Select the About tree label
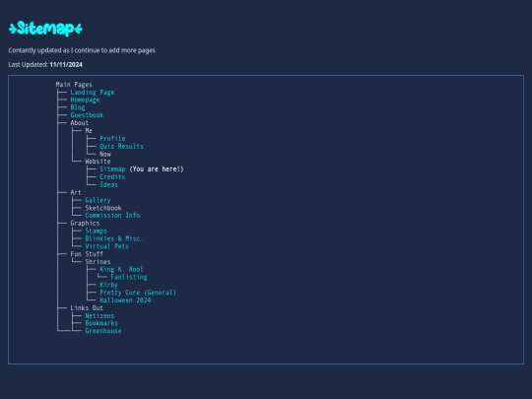 tap(80, 123)
